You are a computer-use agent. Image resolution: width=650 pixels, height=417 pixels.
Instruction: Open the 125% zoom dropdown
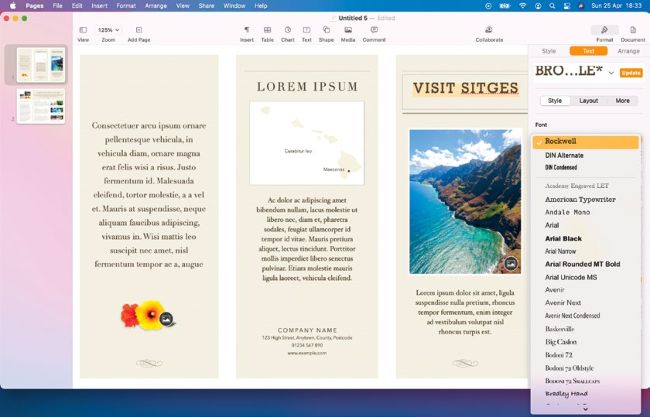(107, 31)
